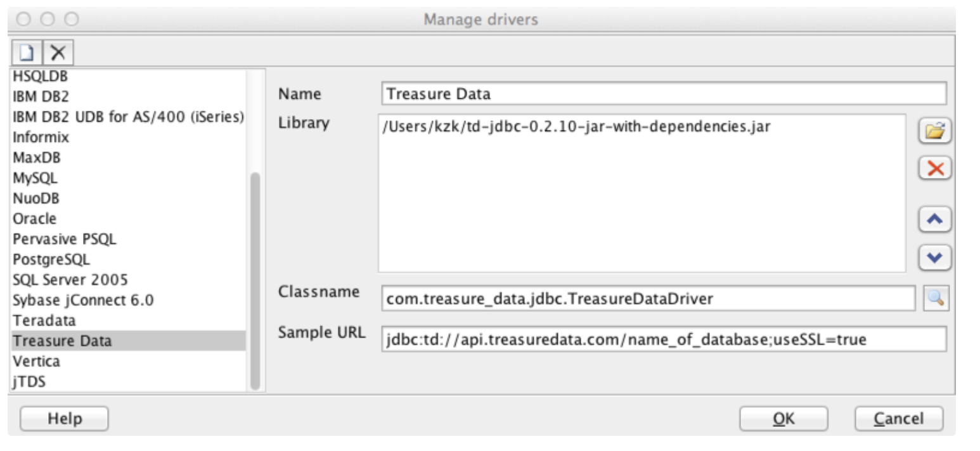Remove library entry with red X icon

tap(934, 168)
